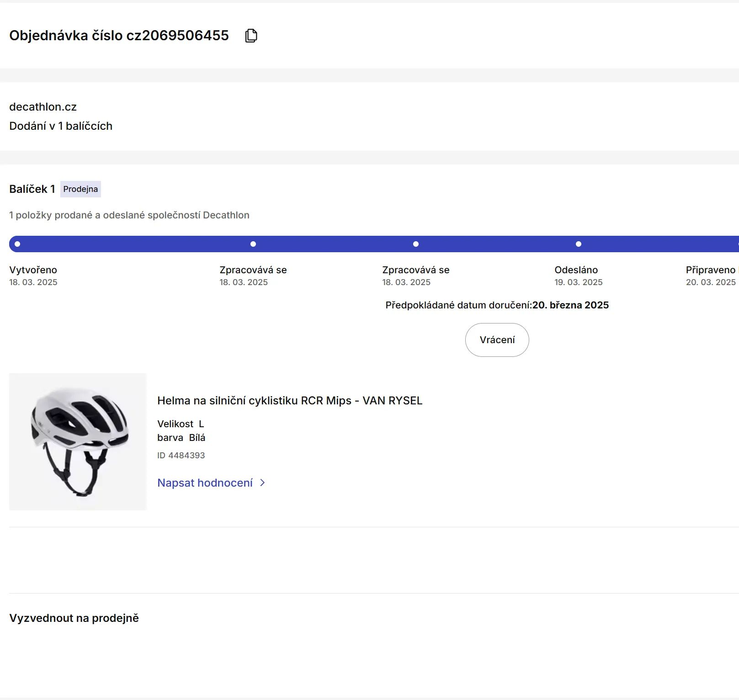
Task: Copy the order number with the clipboard icon
Action: (251, 36)
